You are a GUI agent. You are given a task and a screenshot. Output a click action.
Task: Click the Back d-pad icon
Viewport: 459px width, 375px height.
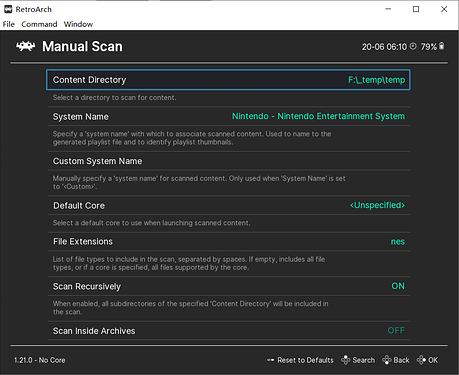[x=387, y=360]
